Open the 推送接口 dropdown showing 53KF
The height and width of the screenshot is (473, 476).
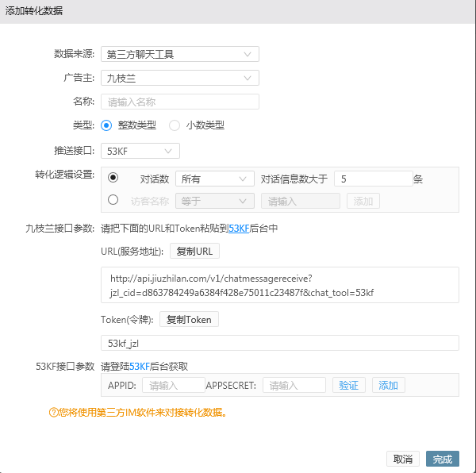click(140, 151)
